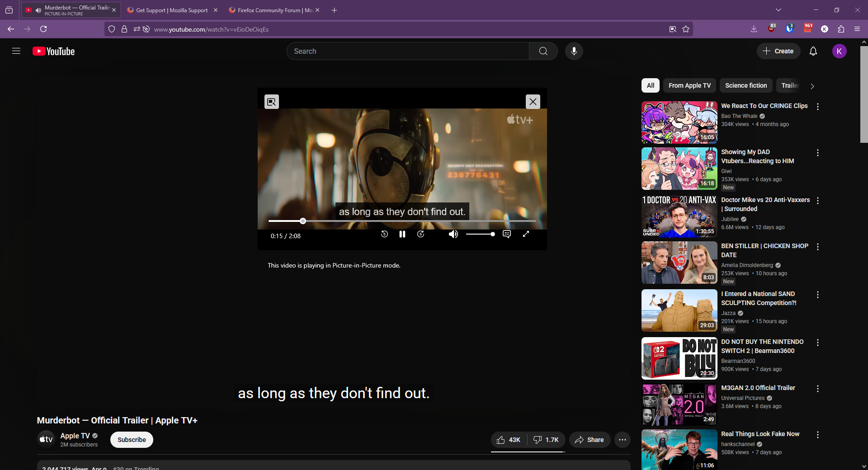Enter fullscreen on the PiP player

[526, 234]
